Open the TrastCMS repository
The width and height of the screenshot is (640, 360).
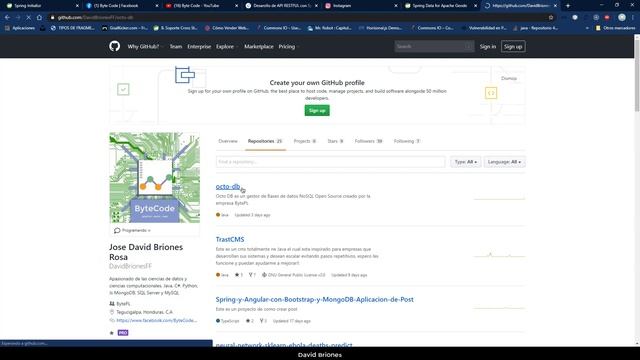tap(230, 240)
